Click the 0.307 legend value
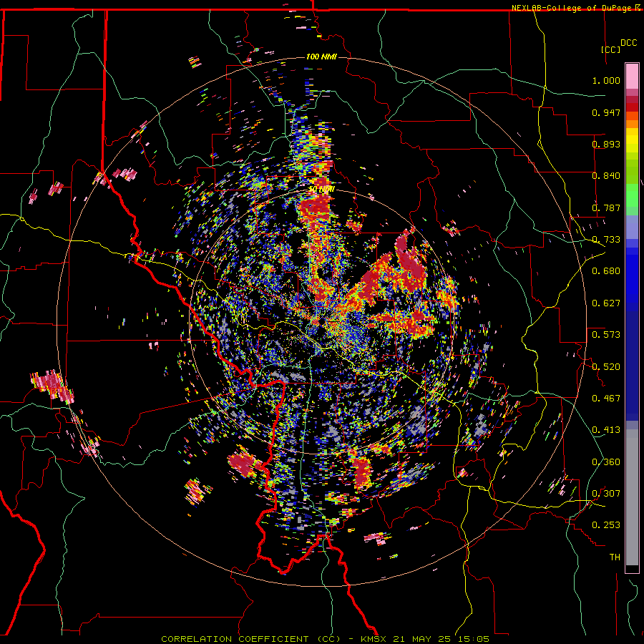 (x=606, y=494)
